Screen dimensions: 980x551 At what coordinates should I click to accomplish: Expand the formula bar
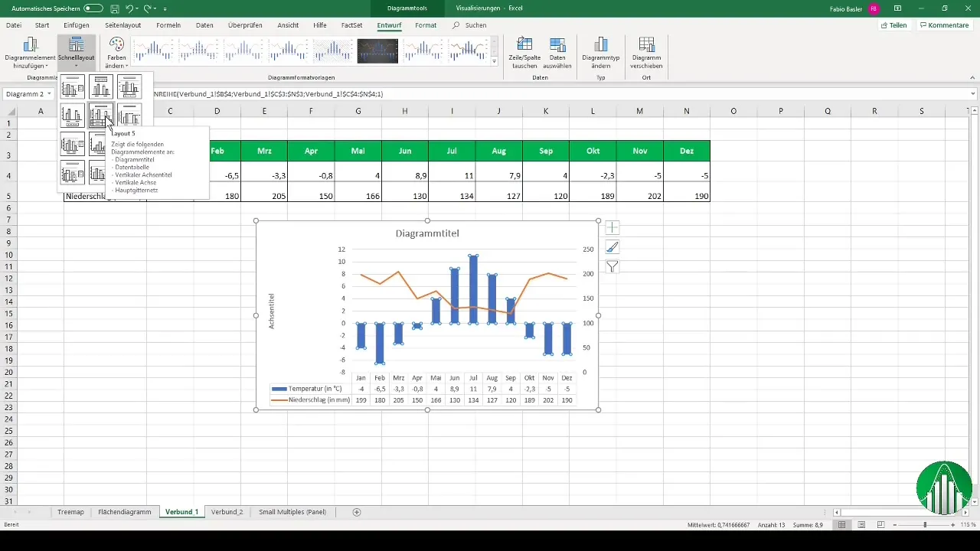point(973,94)
